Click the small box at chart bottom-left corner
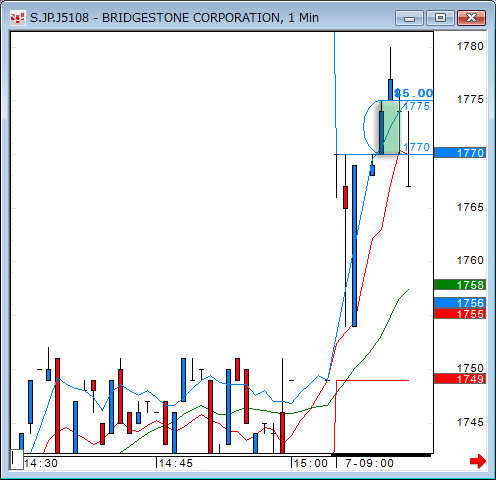 [x=17, y=460]
